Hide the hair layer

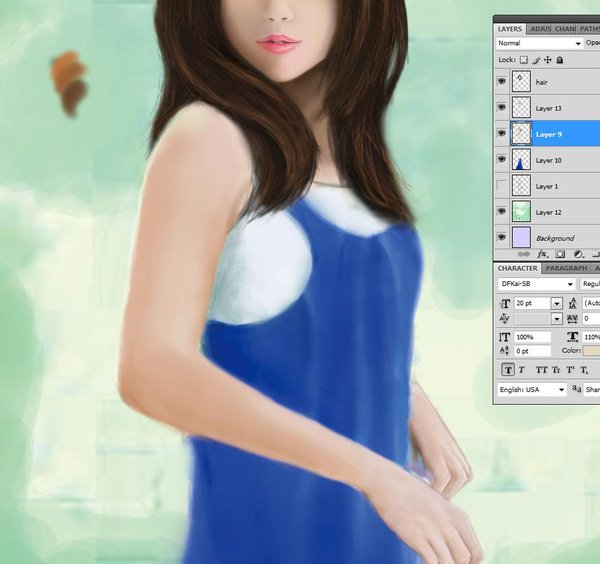(501, 82)
